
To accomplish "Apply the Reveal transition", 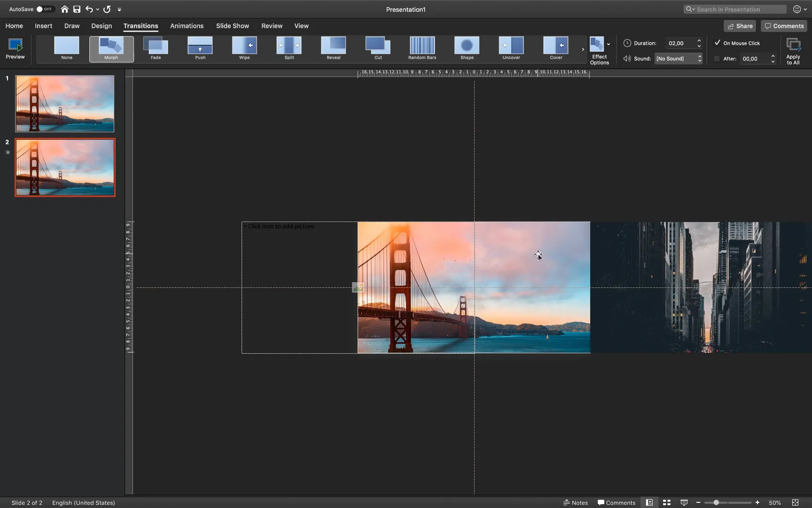I will pyautogui.click(x=333, y=49).
